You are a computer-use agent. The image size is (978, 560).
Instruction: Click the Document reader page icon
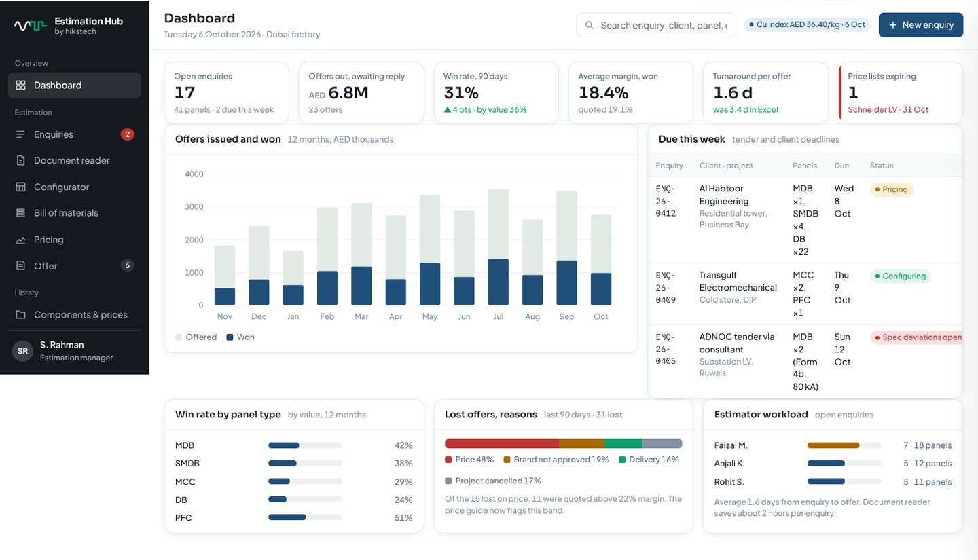click(x=21, y=161)
